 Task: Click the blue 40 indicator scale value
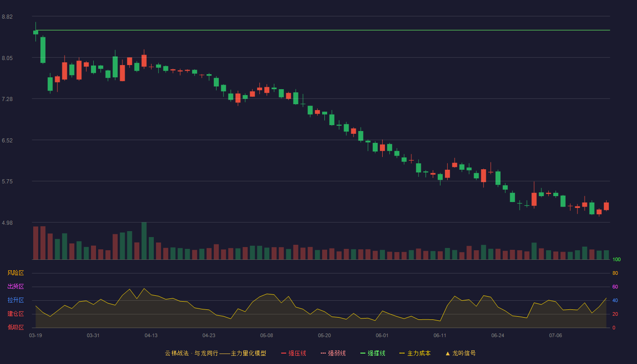(x=615, y=300)
